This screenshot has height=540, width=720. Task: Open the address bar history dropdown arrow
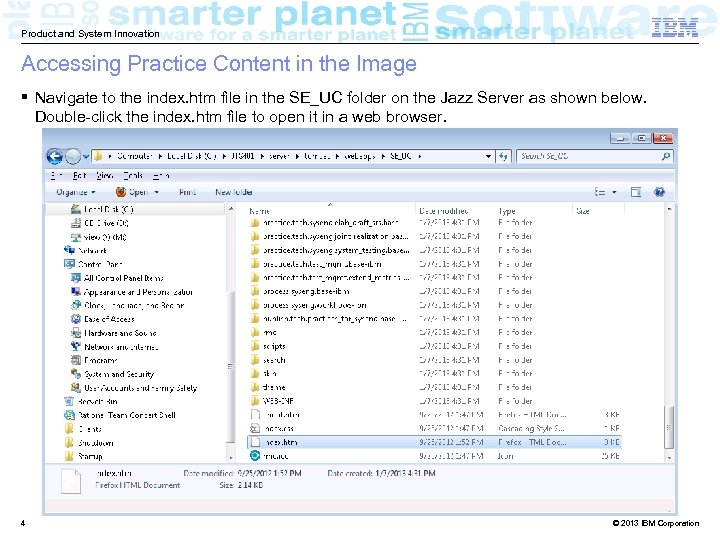488,156
